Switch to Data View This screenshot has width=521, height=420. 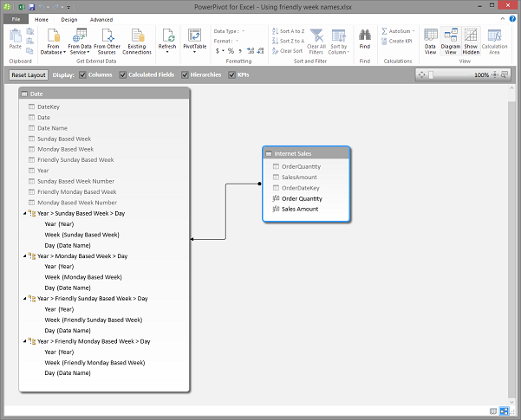point(430,42)
